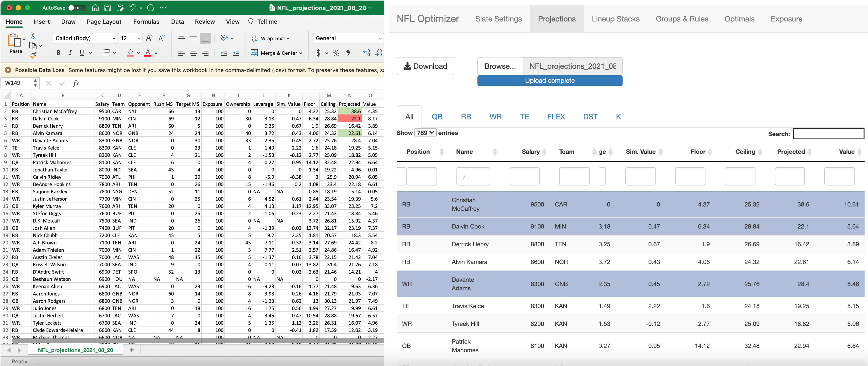This screenshot has height=366, width=868.
Task: Click the Name Box showing W149
Action: [19, 83]
